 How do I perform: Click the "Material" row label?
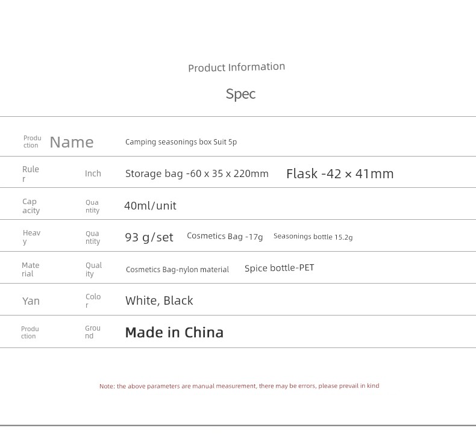pyautogui.click(x=30, y=269)
